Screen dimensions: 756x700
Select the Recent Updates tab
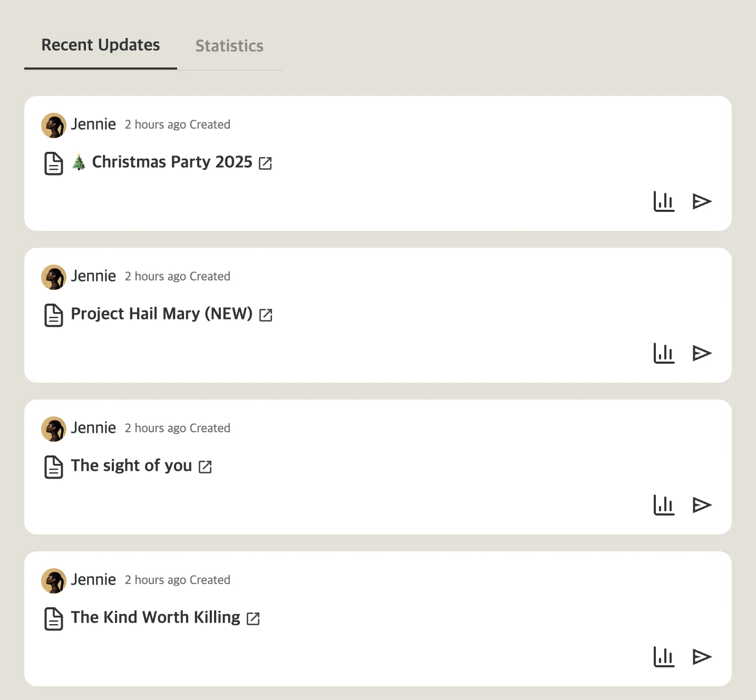(100, 45)
